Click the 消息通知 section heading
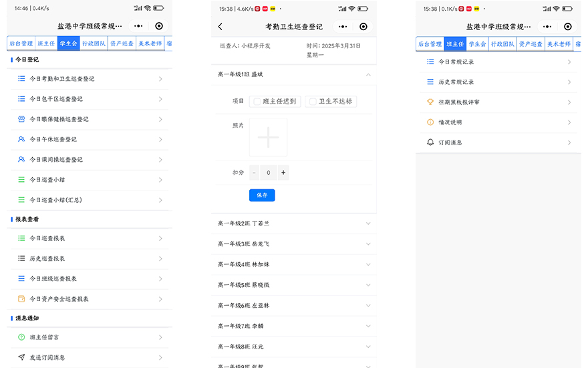 pyautogui.click(x=27, y=318)
